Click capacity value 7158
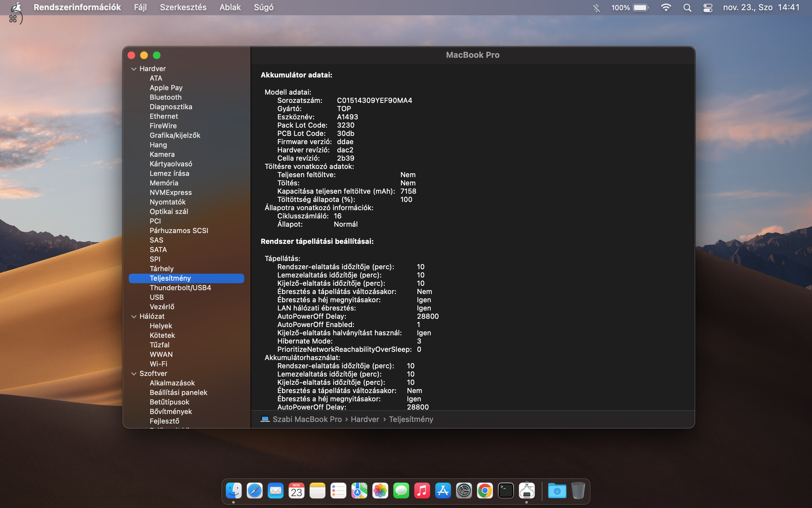The width and height of the screenshot is (812, 508). point(408,191)
